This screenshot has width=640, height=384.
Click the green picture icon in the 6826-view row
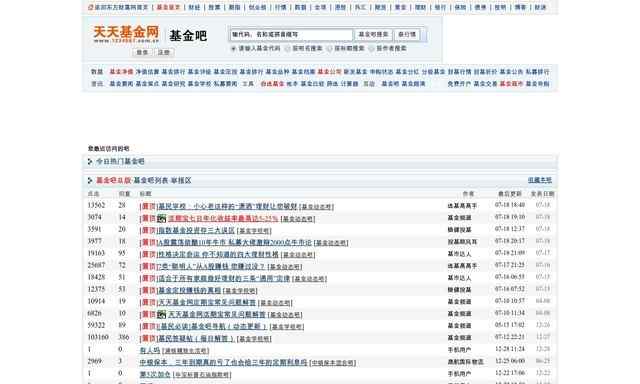click(x=162, y=315)
